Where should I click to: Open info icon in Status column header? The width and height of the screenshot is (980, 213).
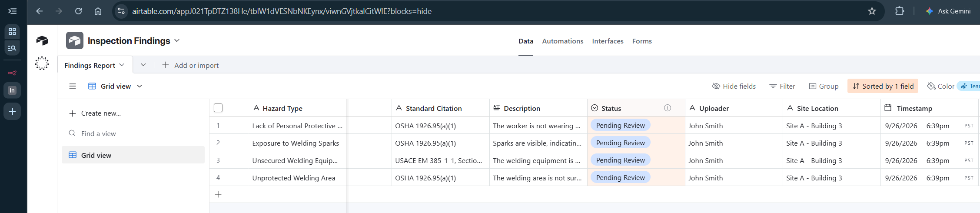[x=668, y=108]
